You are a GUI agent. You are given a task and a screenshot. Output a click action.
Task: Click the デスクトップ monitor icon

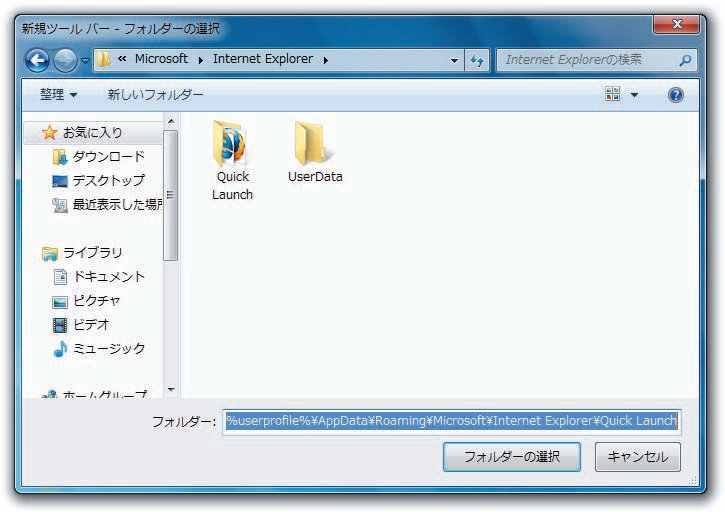point(60,181)
